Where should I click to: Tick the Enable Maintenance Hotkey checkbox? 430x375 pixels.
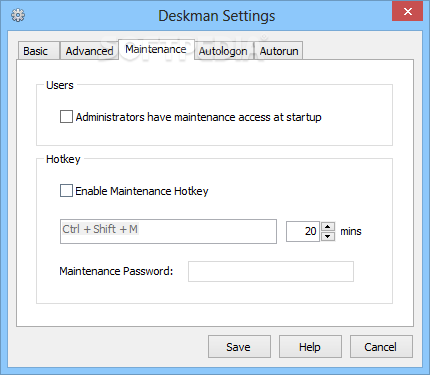click(66, 191)
